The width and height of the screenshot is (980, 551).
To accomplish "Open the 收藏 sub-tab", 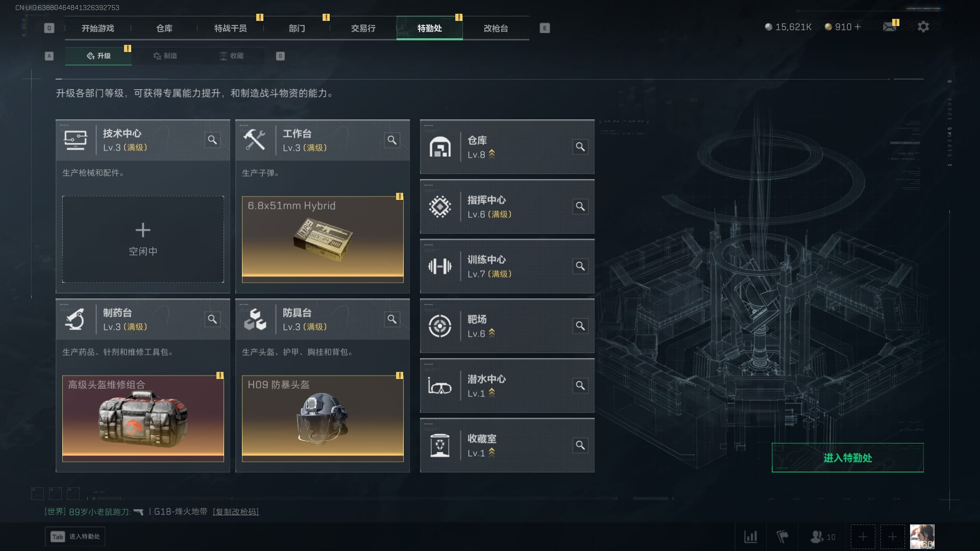I will pyautogui.click(x=231, y=56).
